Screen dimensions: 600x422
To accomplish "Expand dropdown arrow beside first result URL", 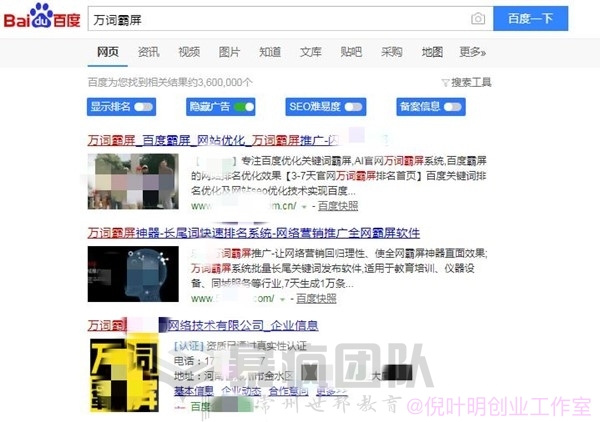I will (x=304, y=207).
